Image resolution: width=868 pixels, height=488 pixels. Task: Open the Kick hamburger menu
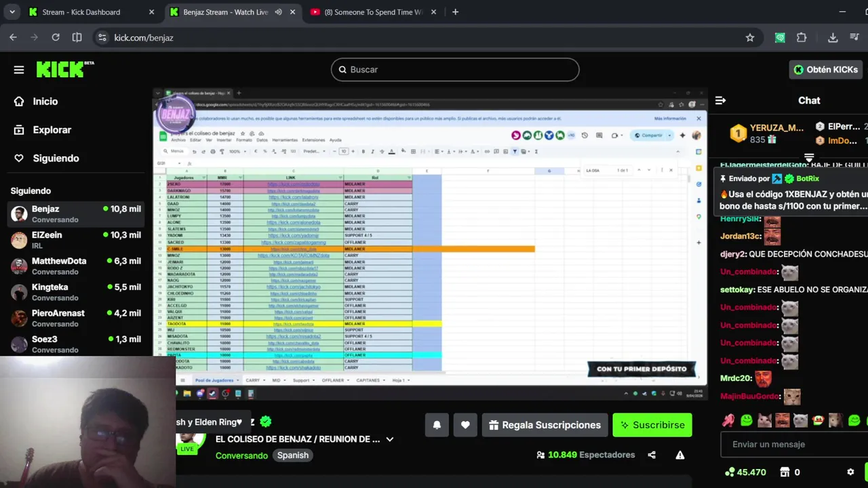pyautogui.click(x=19, y=70)
